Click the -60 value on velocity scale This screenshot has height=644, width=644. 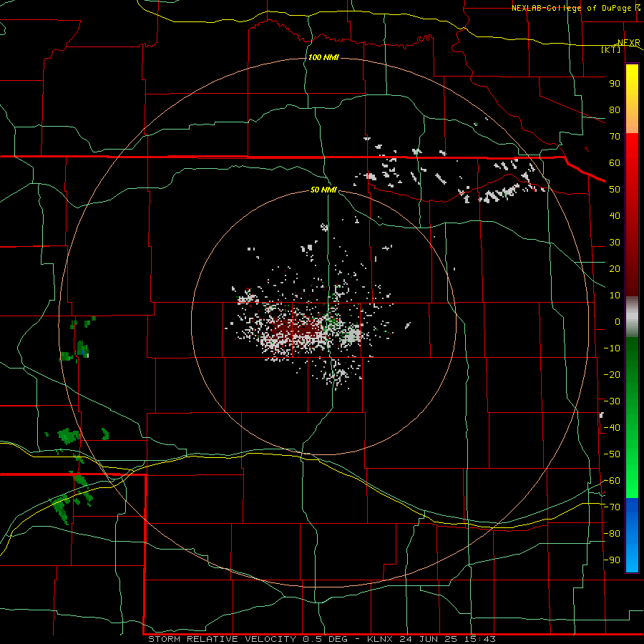point(612,481)
